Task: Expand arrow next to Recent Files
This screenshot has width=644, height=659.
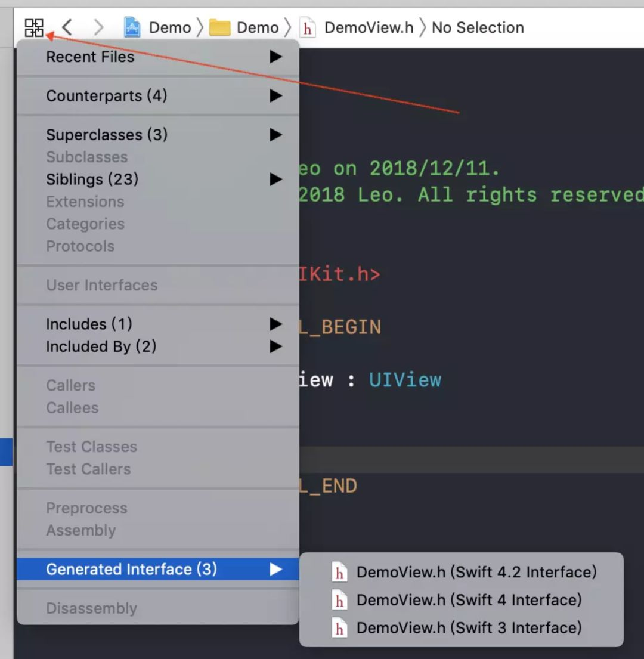Action: click(275, 57)
